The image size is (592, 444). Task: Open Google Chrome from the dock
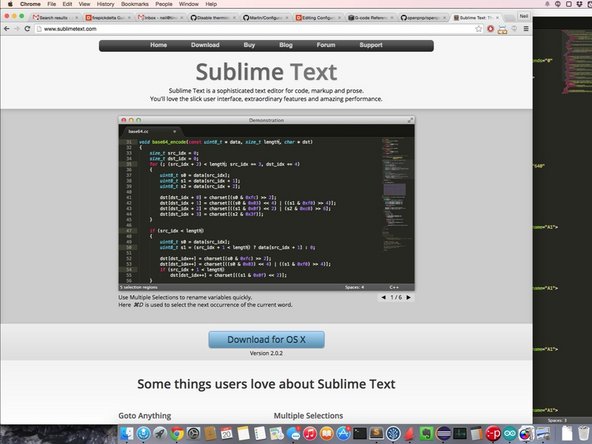coord(177,434)
